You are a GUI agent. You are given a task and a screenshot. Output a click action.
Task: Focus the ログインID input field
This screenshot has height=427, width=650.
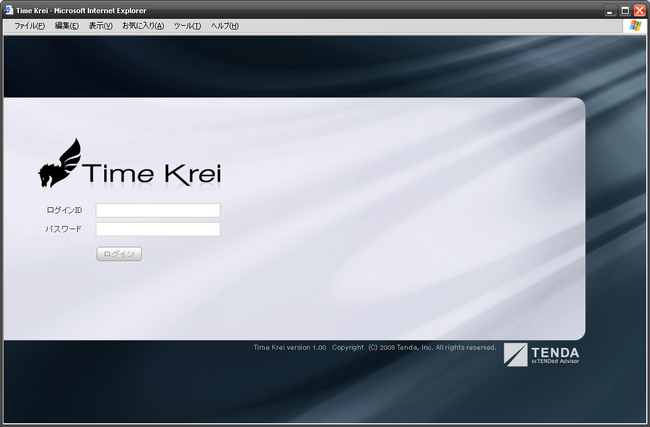157,210
